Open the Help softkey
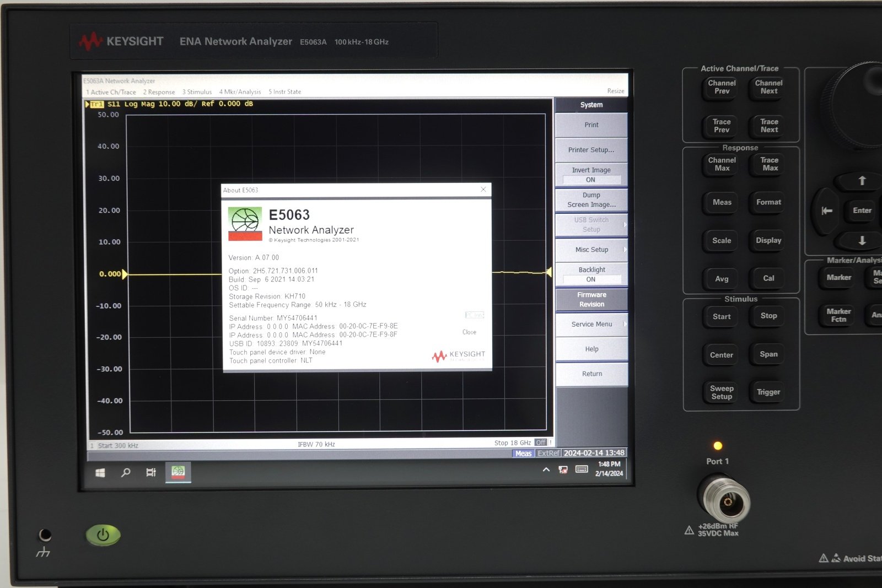The height and width of the screenshot is (588, 882). [591, 349]
